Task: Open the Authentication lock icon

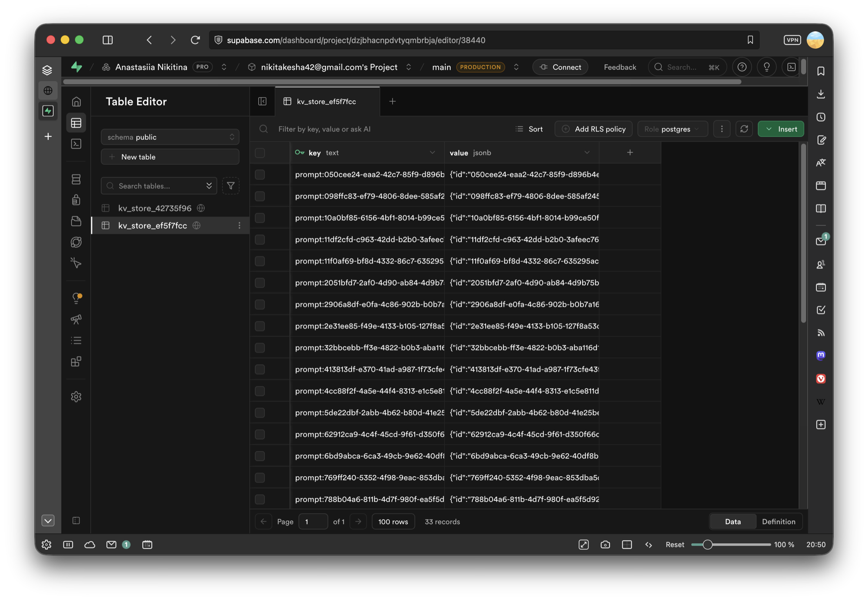Action: (x=76, y=200)
